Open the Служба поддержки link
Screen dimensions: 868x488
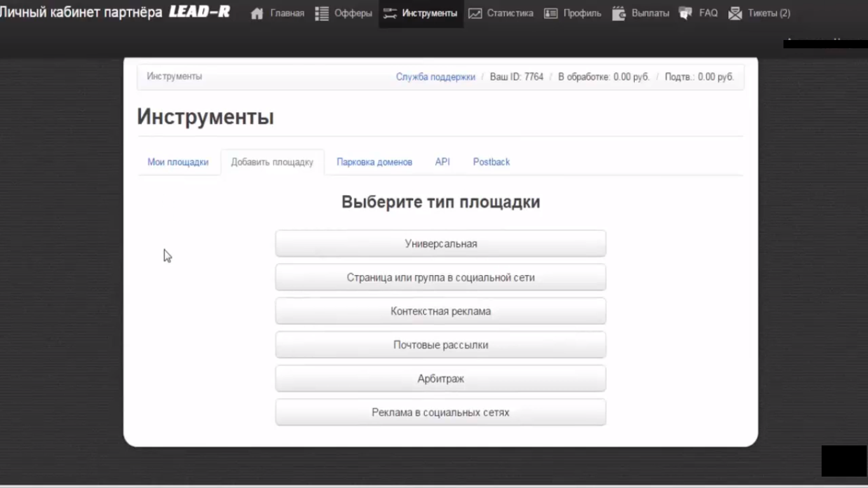pyautogui.click(x=435, y=76)
